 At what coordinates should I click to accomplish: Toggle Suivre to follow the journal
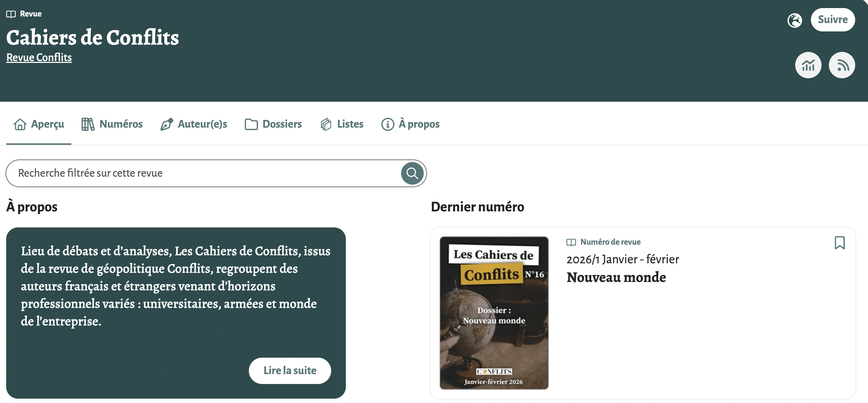click(833, 20)
